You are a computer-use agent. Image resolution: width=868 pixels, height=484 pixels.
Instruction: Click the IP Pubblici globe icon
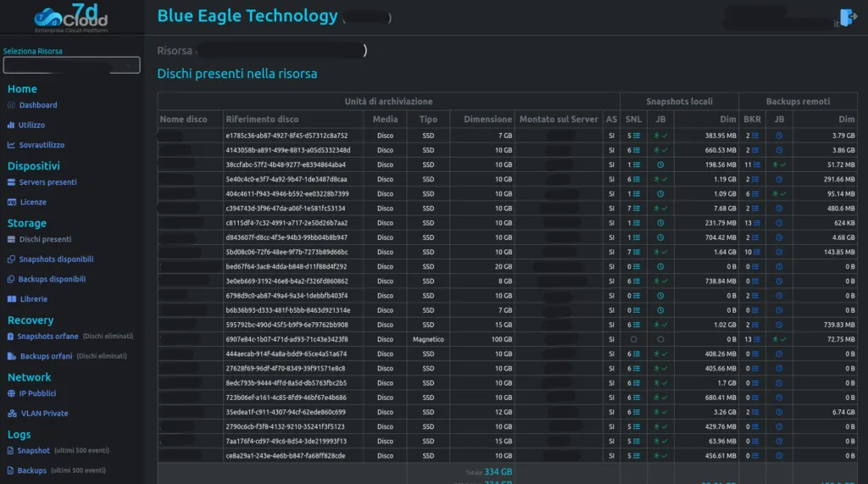coord(11,393)
